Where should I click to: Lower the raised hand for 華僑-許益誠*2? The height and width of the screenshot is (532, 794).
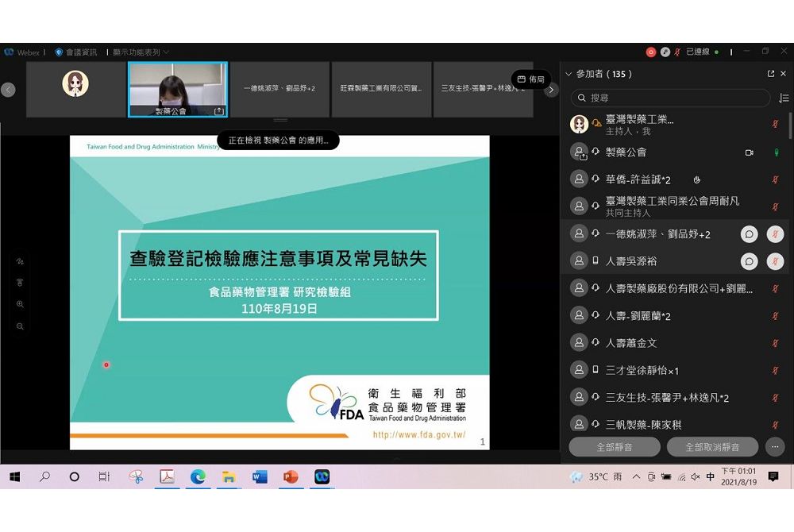point(697,179)
